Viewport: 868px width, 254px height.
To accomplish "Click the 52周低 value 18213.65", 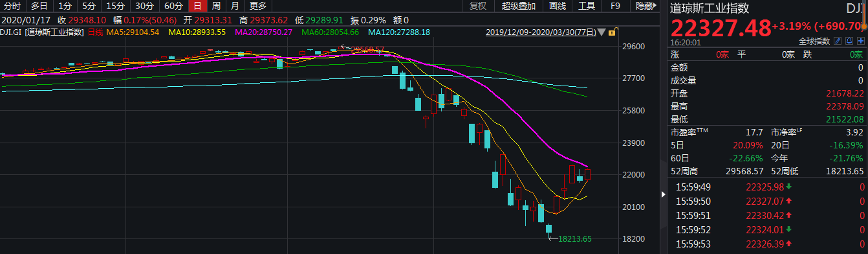I will click(845, 170).
